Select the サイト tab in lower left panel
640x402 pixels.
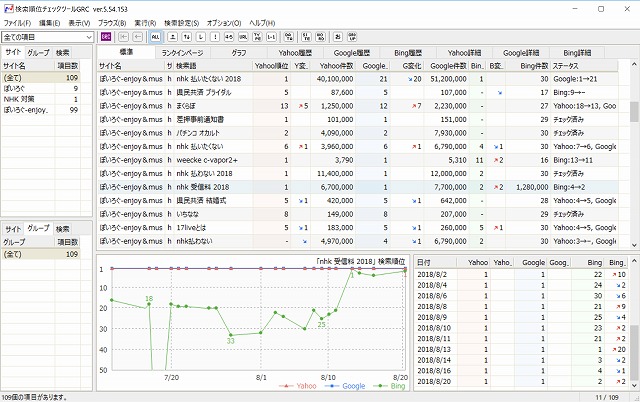(x=13, y=229)
